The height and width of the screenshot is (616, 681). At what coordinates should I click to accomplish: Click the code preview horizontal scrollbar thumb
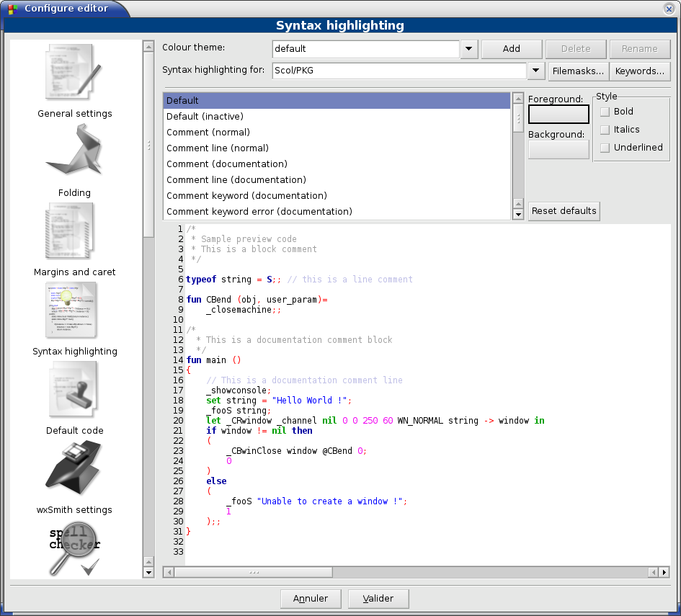point(254,573)
